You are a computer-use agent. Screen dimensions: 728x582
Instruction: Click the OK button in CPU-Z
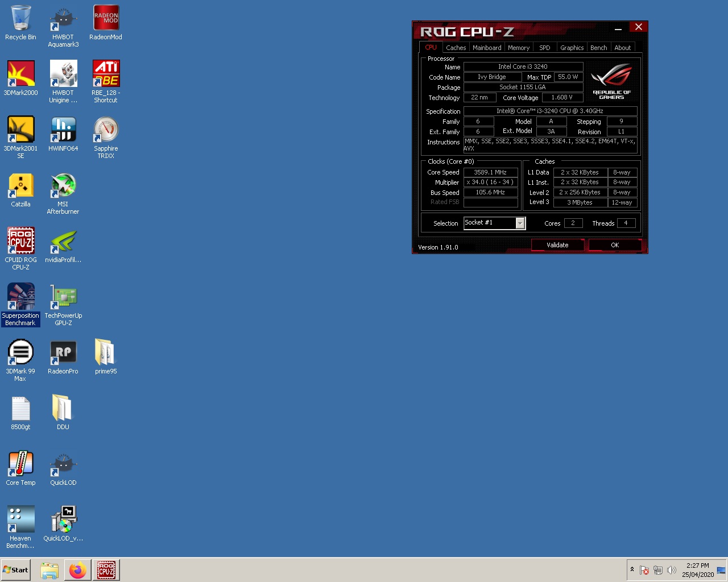pos(615,245)
